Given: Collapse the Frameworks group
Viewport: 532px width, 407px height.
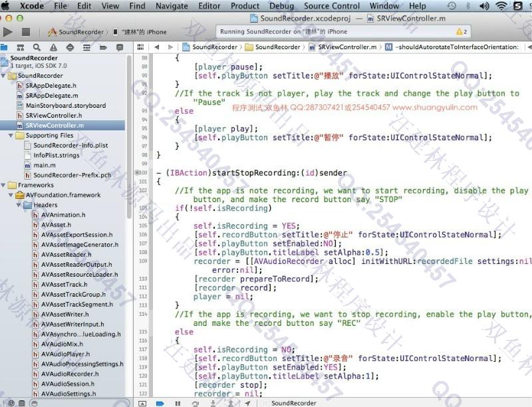Looking at the screenshot, I should [x=3, y=185].
